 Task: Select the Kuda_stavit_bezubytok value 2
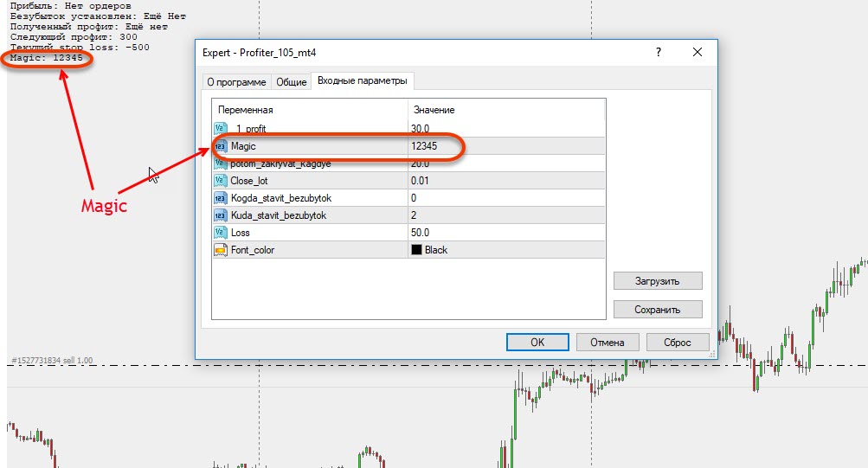pyautogui.click(x=414, y=215)
